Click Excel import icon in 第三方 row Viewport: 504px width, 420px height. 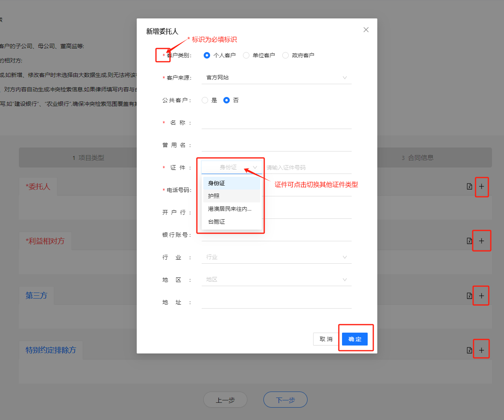(x=470, y=296)
